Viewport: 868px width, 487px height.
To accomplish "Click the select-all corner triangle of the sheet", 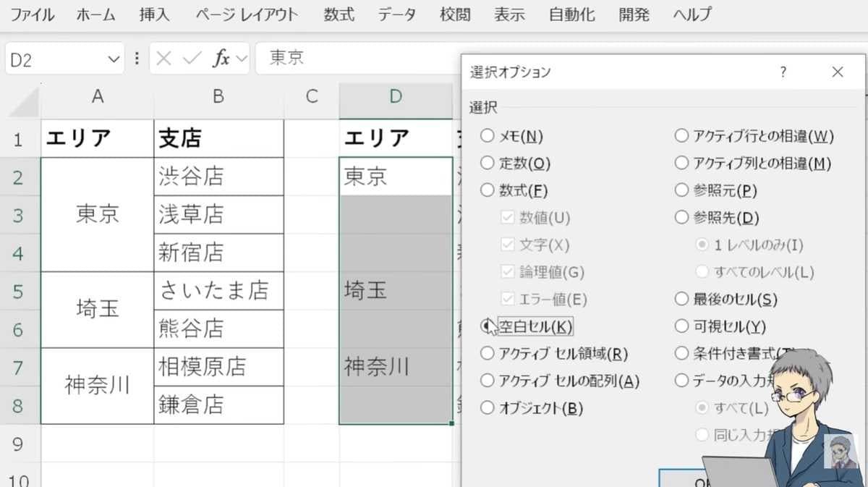I will pos(24,101).
